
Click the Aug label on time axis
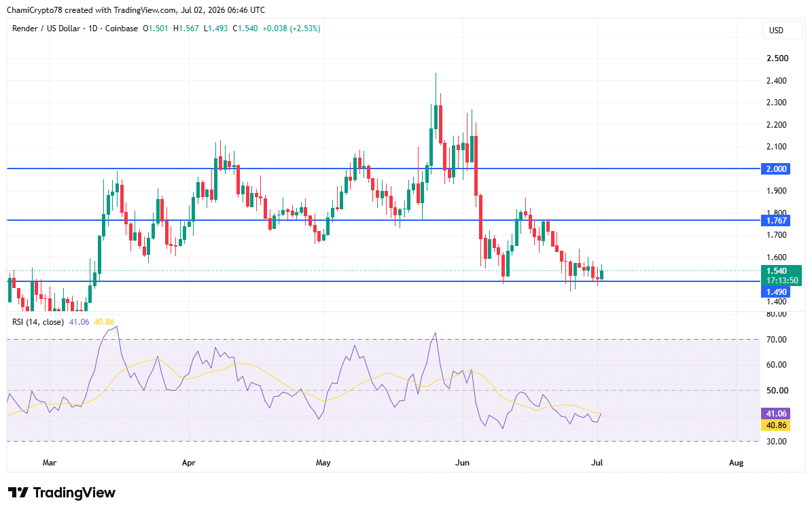click(736, 463)
